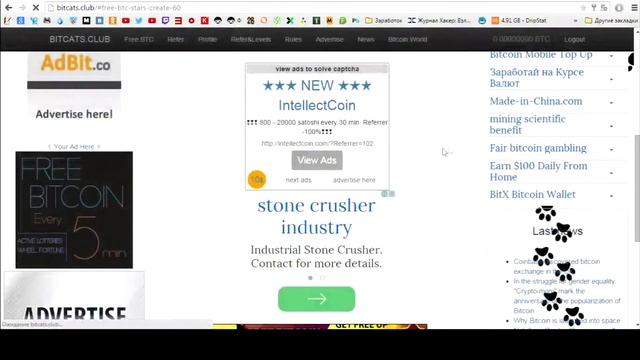640x360 pixels.
Task: Open the Refer menu item
Action: pos(176,39)
